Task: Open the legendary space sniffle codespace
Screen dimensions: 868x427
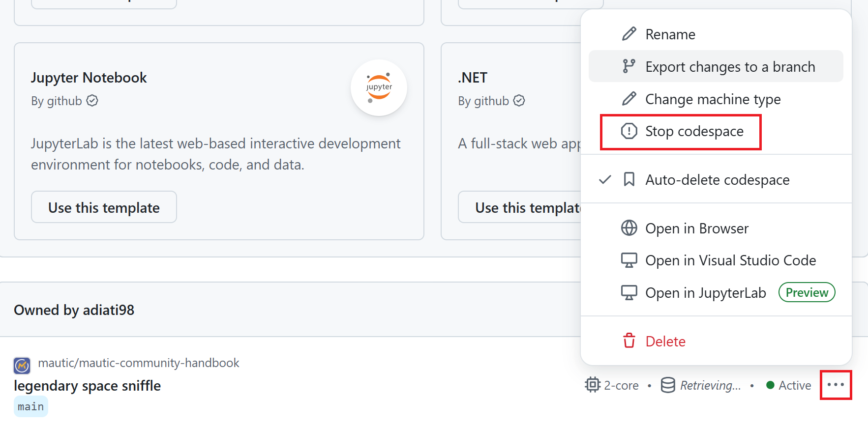Action: coord(88,386)
